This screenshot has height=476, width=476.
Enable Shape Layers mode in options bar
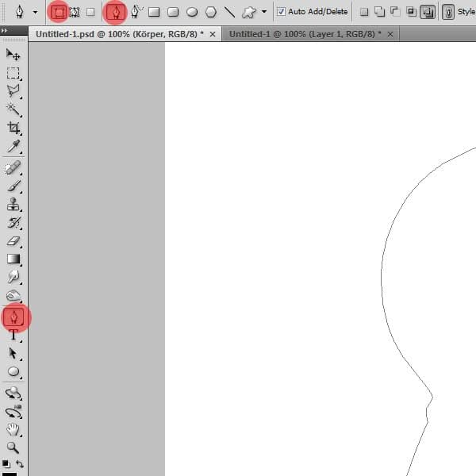pos(59,13)
